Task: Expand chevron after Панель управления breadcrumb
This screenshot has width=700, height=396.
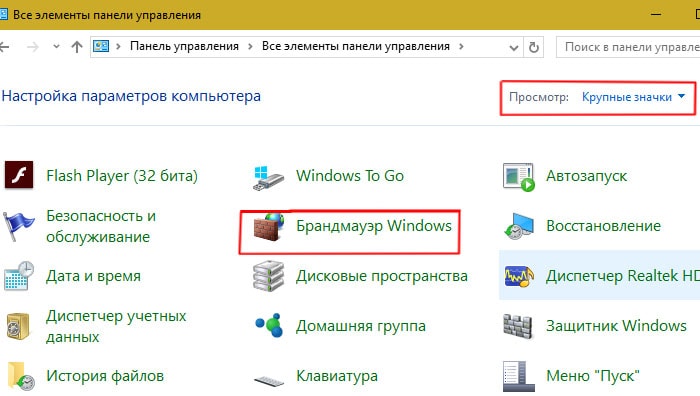Action: [250, 46]
